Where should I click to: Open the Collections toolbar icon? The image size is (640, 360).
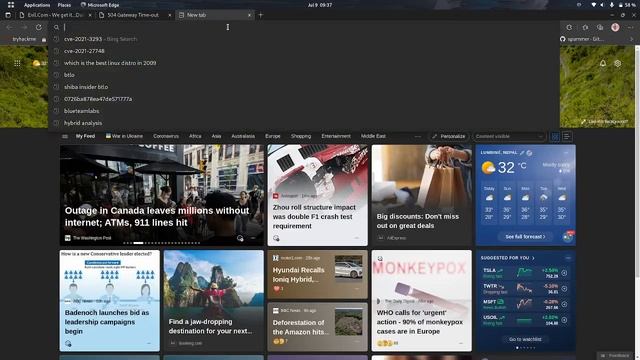[x=600, y=27]
